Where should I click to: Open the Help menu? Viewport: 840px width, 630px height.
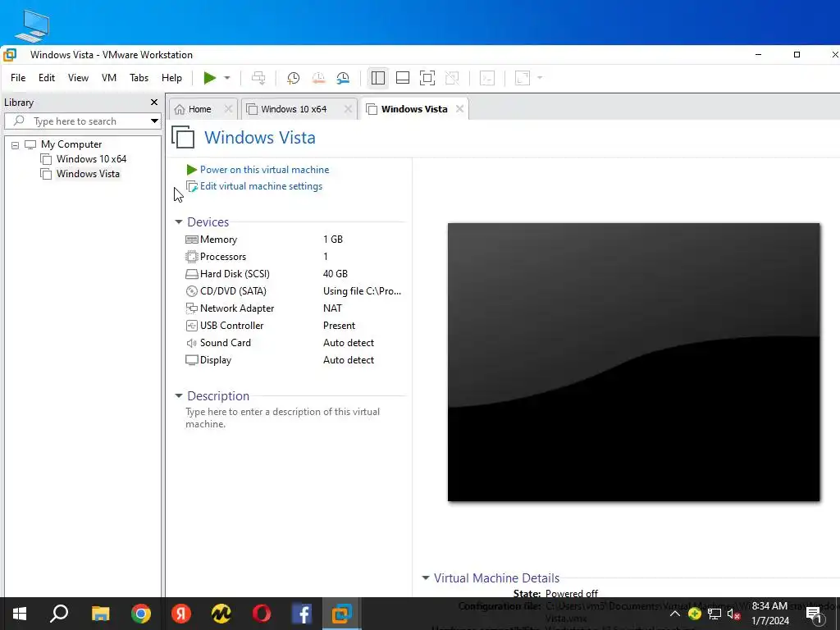click(x=171, y=78)
